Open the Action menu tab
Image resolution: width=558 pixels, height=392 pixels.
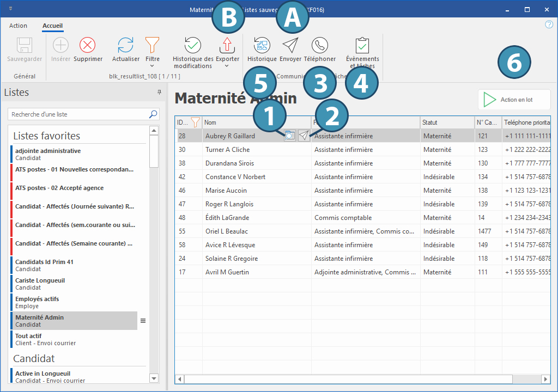(x=18, y=26)
